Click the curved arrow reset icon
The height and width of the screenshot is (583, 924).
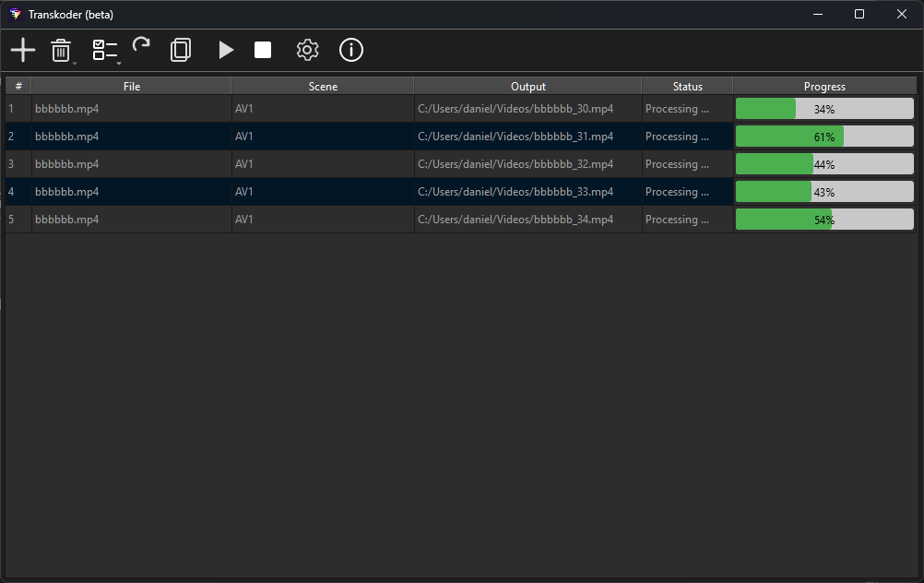tap(141, 45)
